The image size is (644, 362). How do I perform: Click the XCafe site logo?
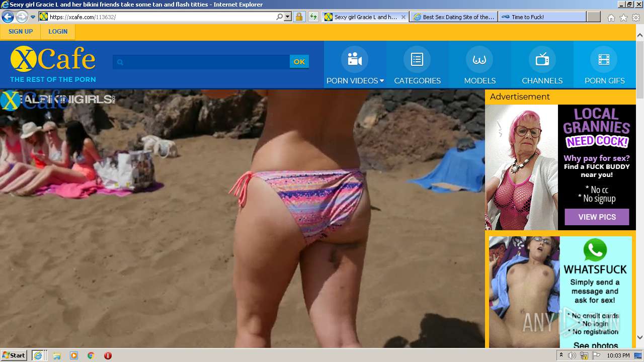tap(53, 64)
